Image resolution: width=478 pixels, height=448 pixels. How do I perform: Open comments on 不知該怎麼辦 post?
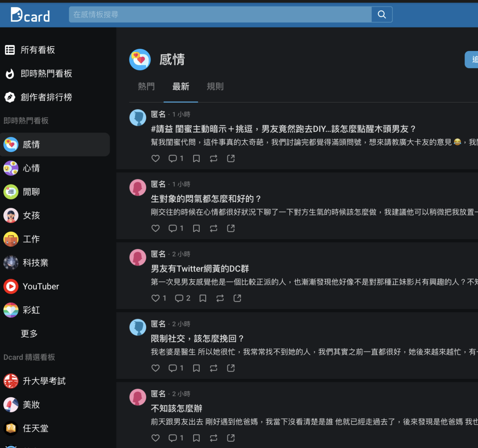(176, 438)
